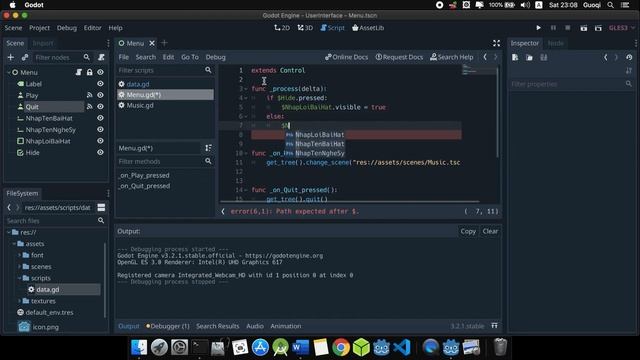The height and width of the screenshot is (360, 640).
Task: Save resource icon in Inspector
Action: [x=544, y=58]
